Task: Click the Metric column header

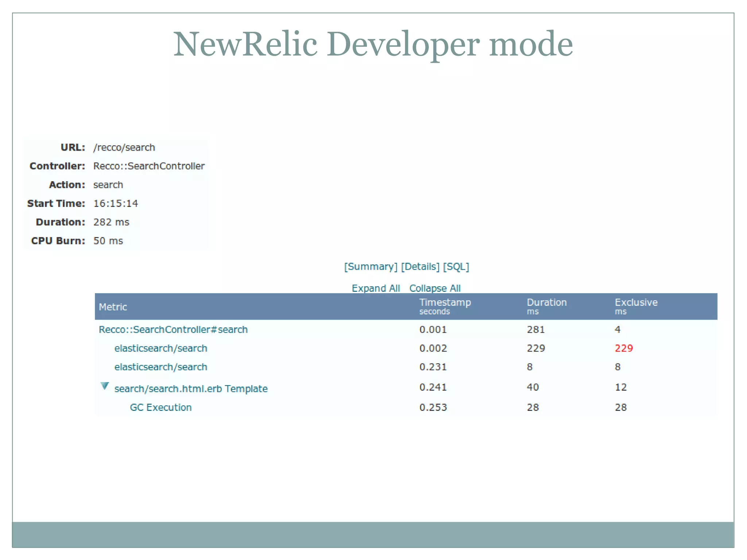Action: (x=113, y=307)
